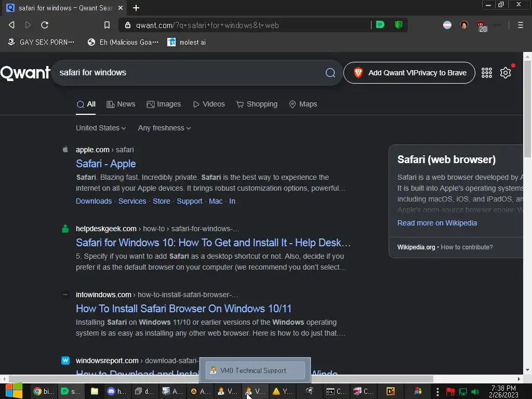The width and height of the screenshot is (532, 399).
Task: Open the Store sitelink under Apple result
Action: click(162, 201)
